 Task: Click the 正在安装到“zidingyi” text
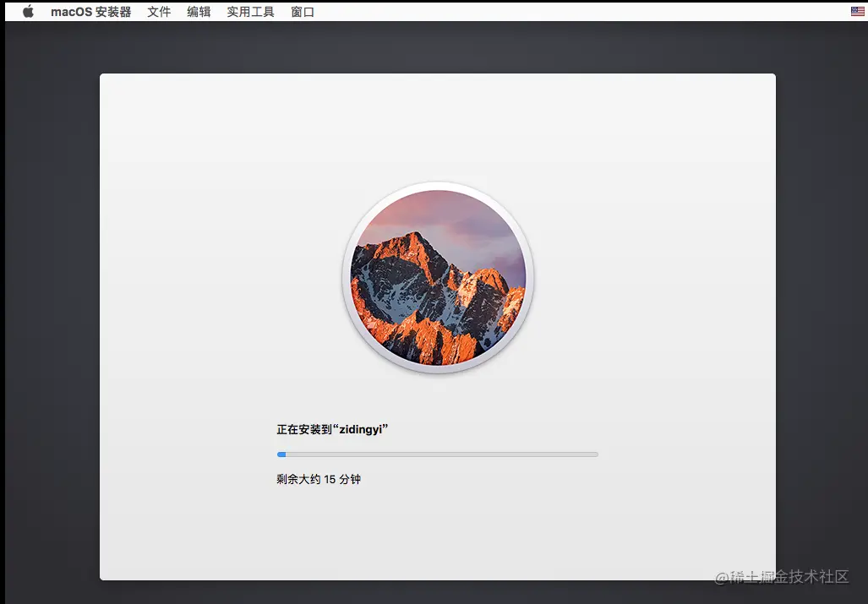(332, 429)
